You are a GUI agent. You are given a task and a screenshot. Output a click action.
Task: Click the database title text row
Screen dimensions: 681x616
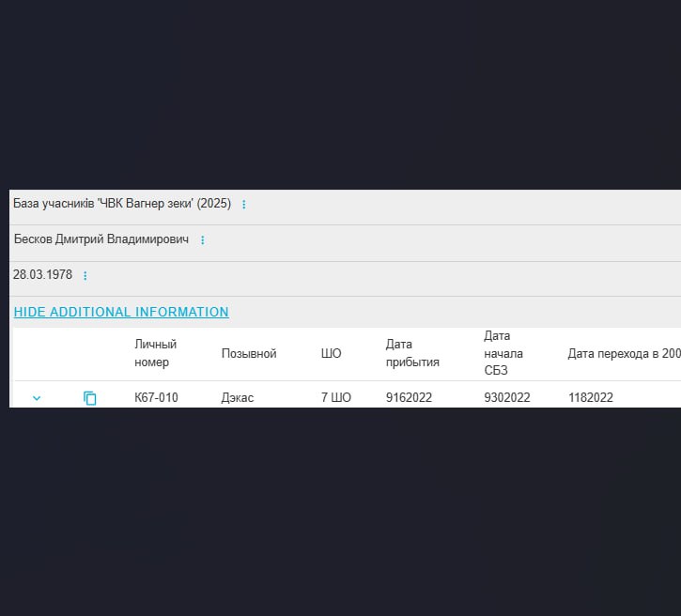pos(121,204)
